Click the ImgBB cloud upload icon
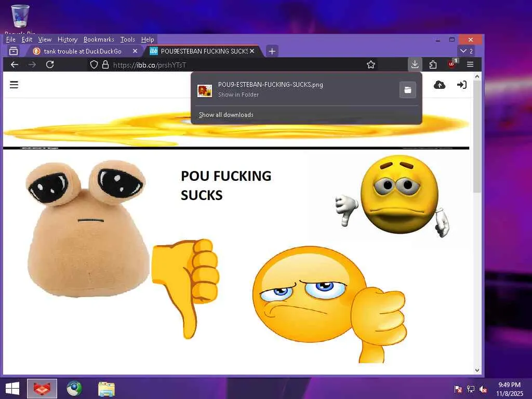The image size is (532, 399). click(440, 85)
